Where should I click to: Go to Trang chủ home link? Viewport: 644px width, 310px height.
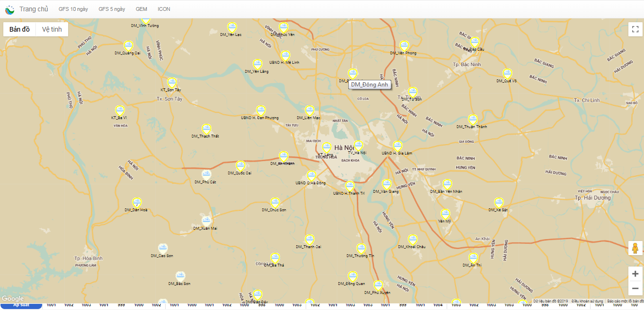click(x=34, y=9)
